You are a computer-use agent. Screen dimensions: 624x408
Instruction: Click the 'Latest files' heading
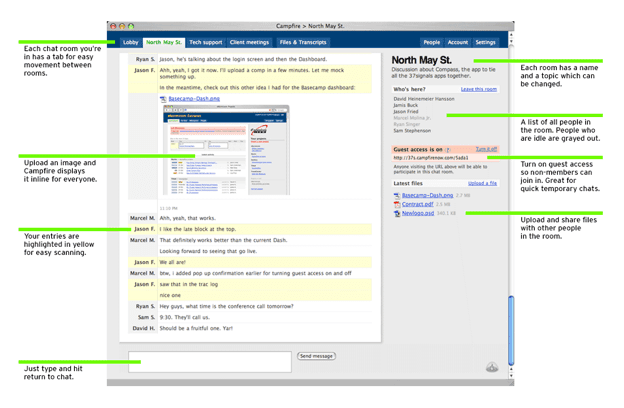point(408,184)
